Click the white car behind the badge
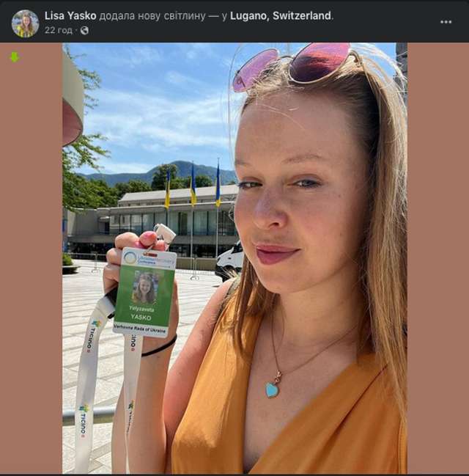469x476 pixels. coord(229,262)
